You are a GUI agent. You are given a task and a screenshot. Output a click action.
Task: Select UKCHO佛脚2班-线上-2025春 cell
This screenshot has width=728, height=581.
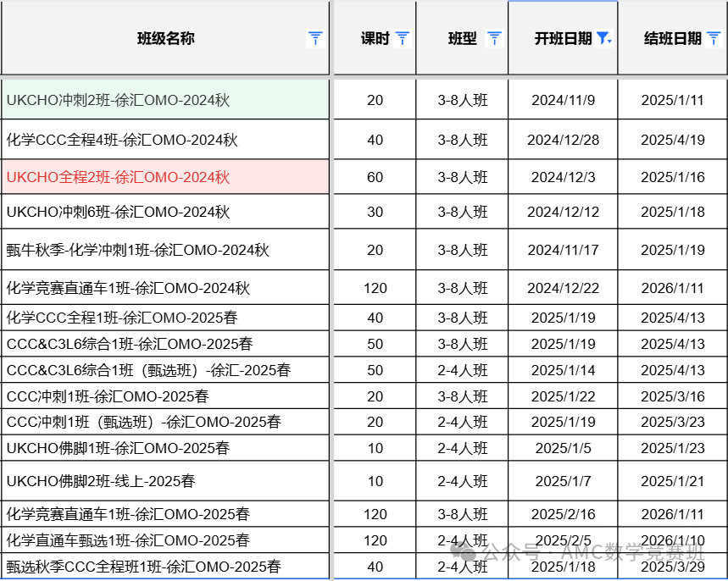165,481
